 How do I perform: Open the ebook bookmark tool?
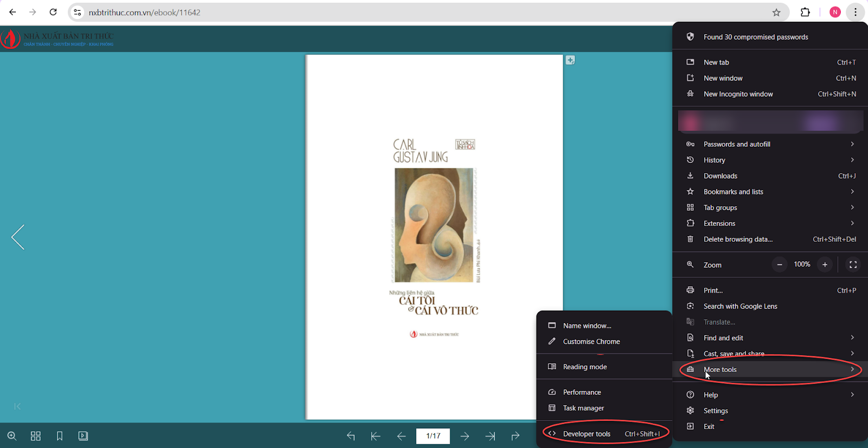(60, 436)
